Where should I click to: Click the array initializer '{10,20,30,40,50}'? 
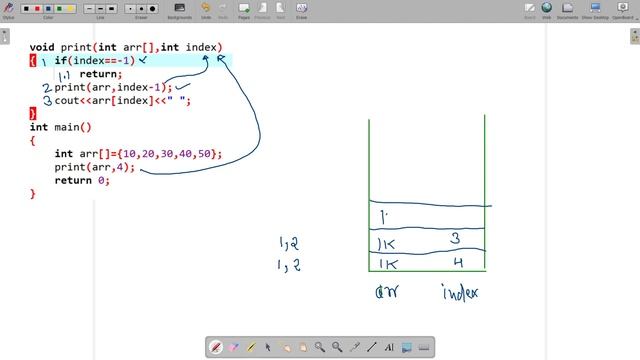click(x=167, y=153)
